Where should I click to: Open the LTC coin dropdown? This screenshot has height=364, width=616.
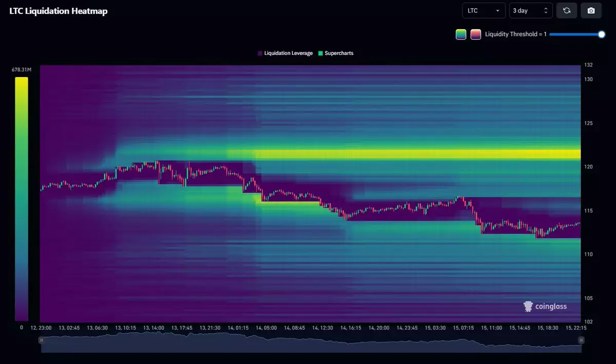(484, 11)
